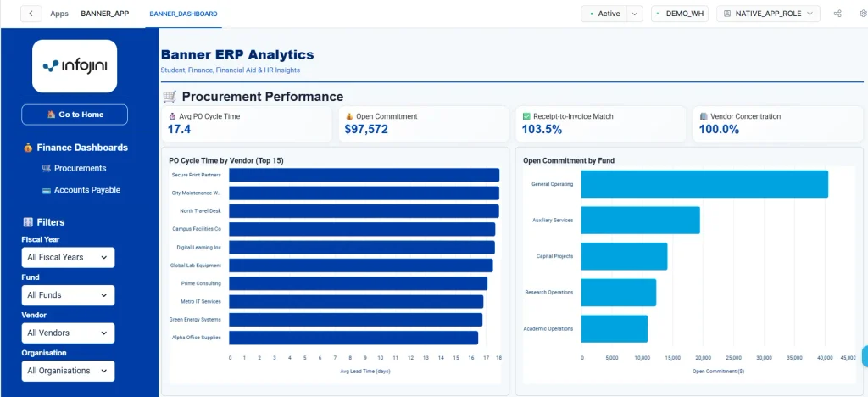Click the Open Commitment ($) axis label

(x=718, y=372)
